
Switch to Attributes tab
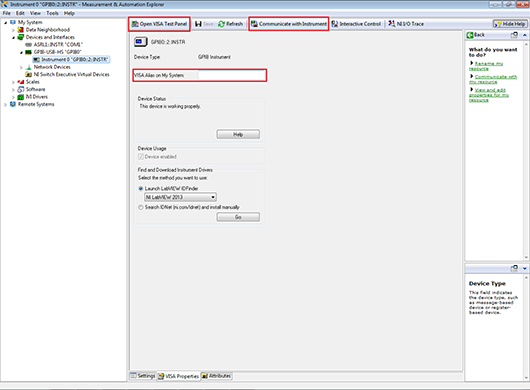(216, 375)
